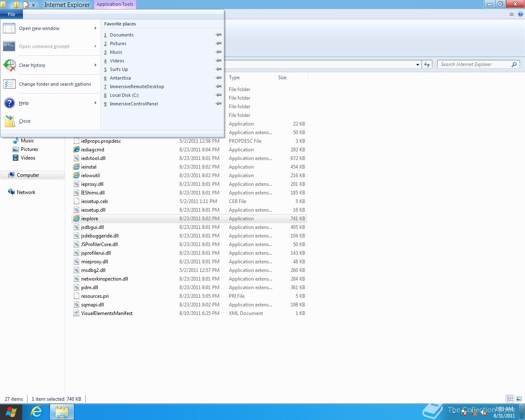Open Quick Access Toolbar customize dropdown
Viewport: 525px width, 420px height.
pos(34,5)
